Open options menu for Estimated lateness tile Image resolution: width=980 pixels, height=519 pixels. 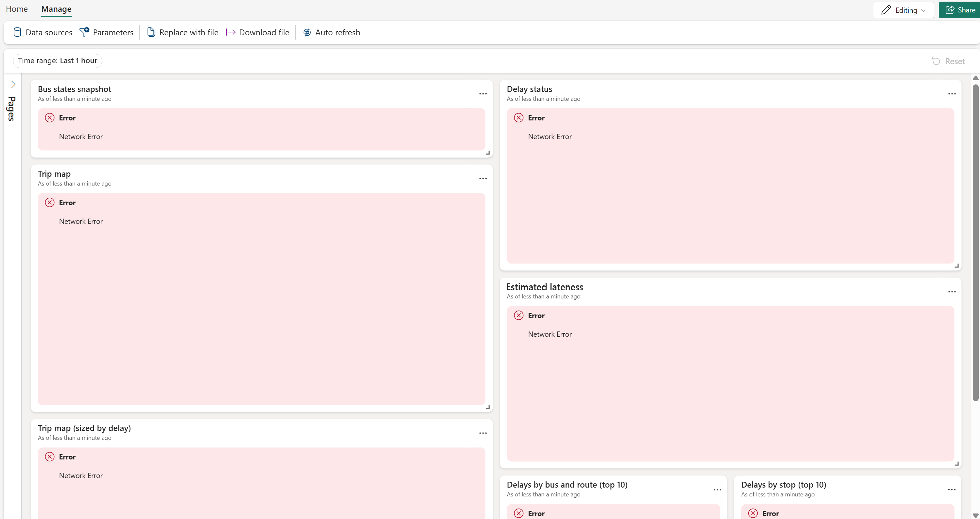(x=952, y=292)
